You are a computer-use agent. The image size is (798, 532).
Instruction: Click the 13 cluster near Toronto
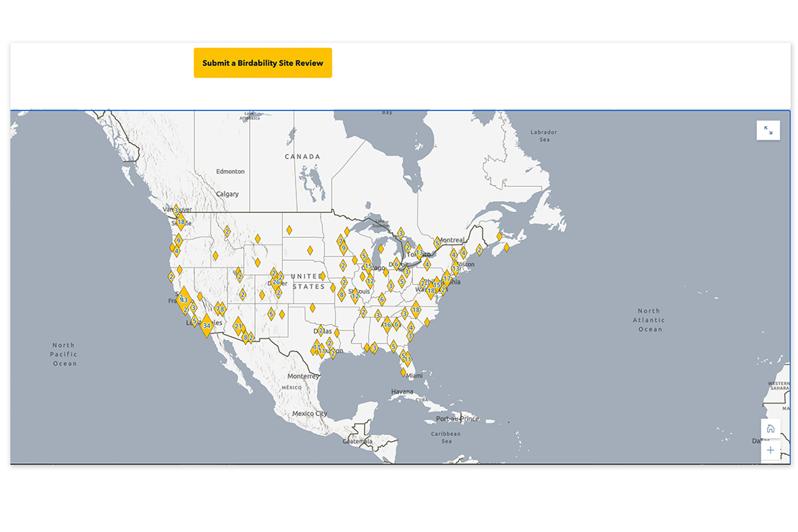pos(419,252)
